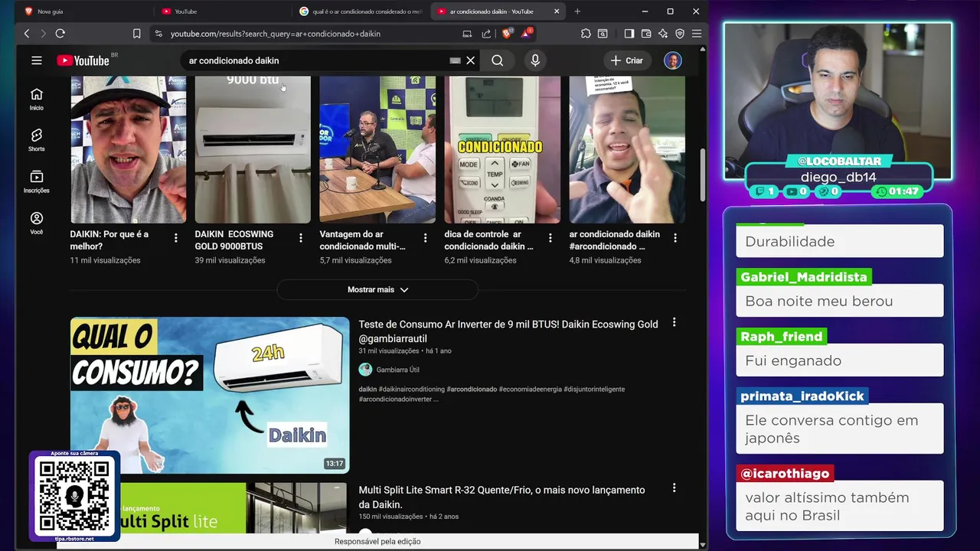Open the on-screen keyboard icon in the search box
The width and height of the screenshot is (980, 551).
455,60
